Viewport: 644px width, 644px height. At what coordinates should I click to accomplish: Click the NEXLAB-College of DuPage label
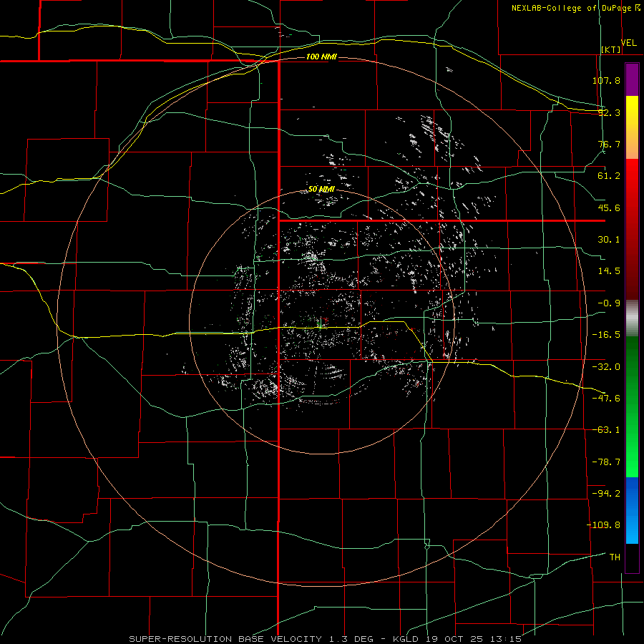tap(572, 8)
